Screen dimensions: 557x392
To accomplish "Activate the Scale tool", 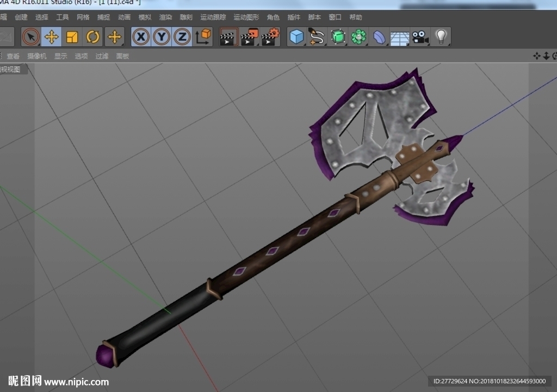I will pos(72,37).
